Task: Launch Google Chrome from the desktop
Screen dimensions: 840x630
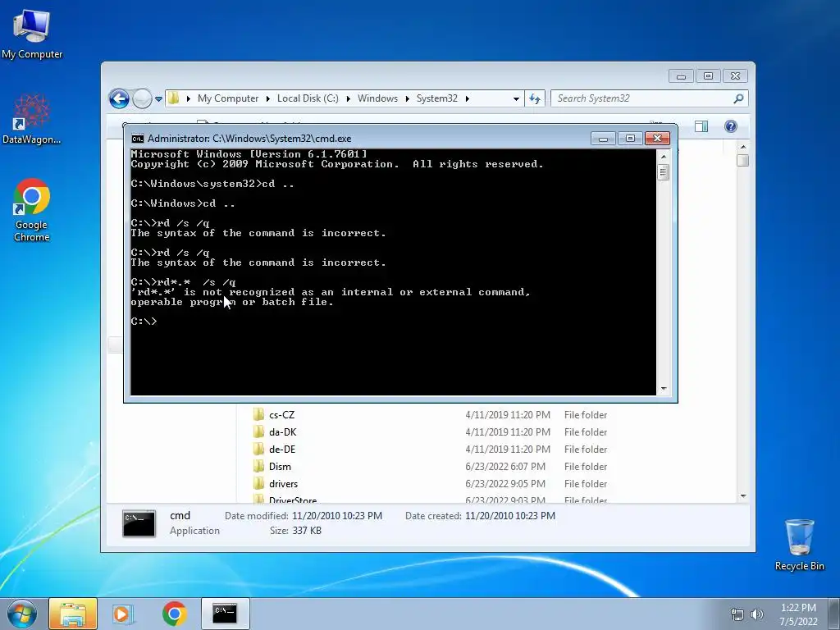Action: coord(32,210)
